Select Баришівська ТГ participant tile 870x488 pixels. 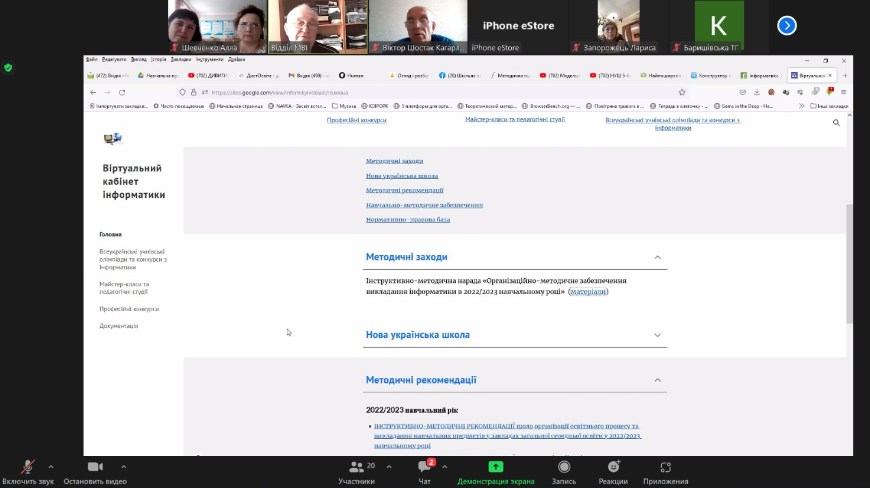[x=719, y=27]
